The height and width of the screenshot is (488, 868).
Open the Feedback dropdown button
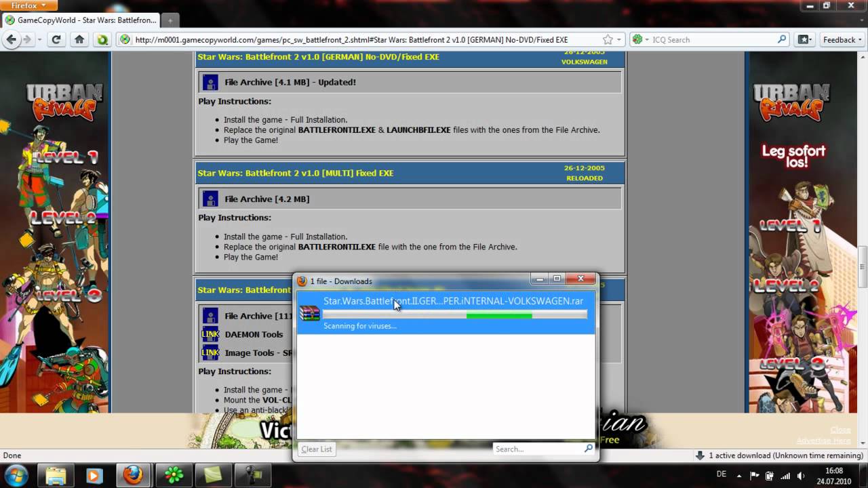tap(843, 39)
